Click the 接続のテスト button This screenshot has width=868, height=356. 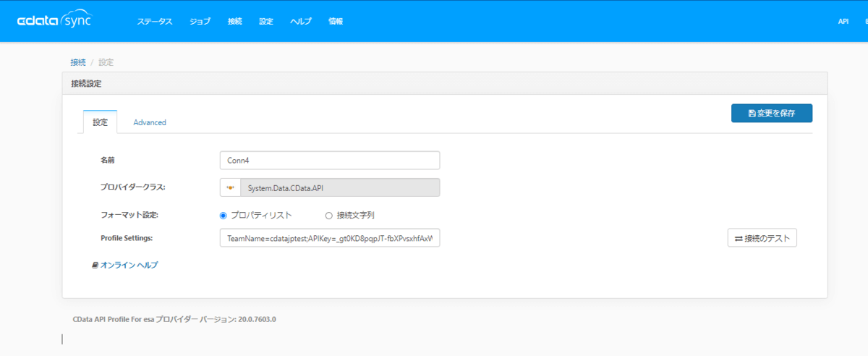[x=762, y=238]
